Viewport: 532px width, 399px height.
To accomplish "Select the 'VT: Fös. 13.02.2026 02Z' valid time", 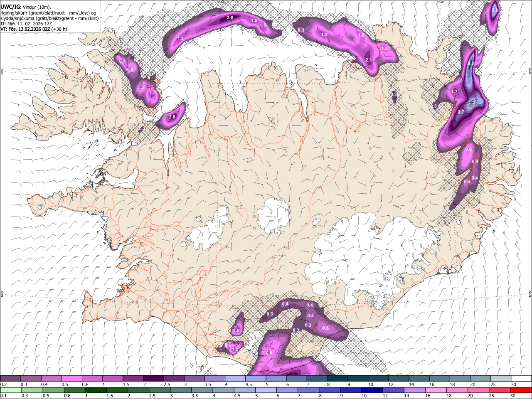I will point(25,29).
